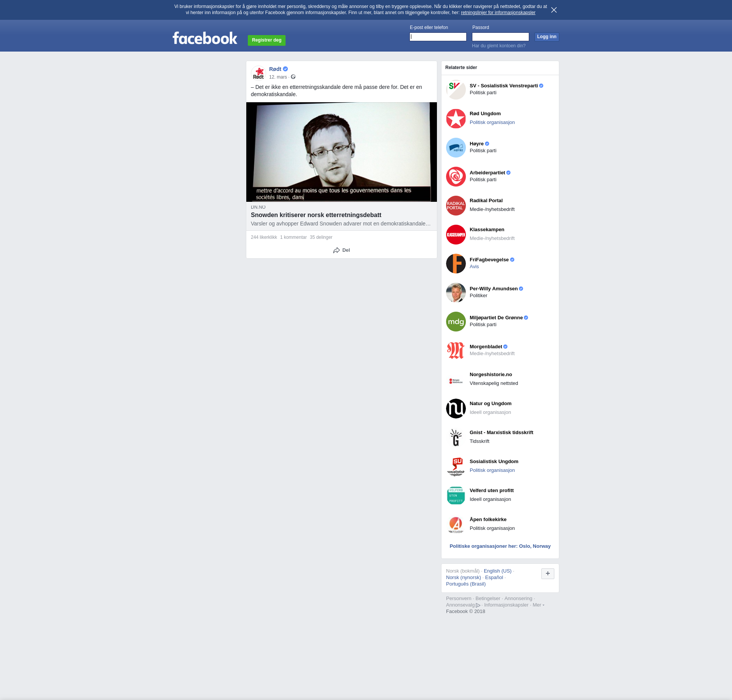Open the Rødt page name link
Viewport: 732px width, 700px height.
click(275, 69)
